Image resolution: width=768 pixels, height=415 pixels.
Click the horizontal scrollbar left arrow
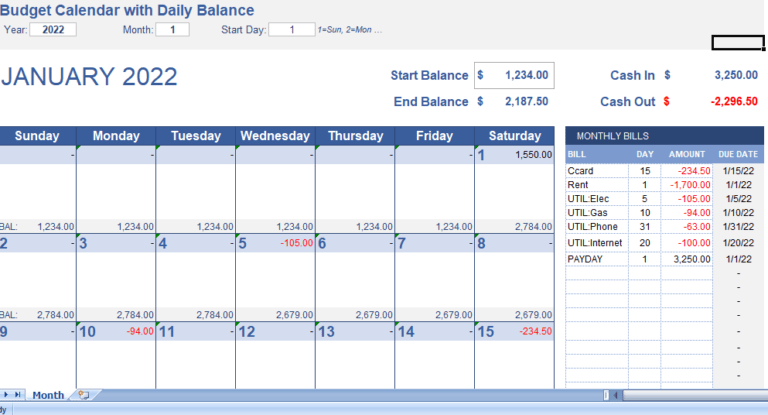[x=616, y=395]
